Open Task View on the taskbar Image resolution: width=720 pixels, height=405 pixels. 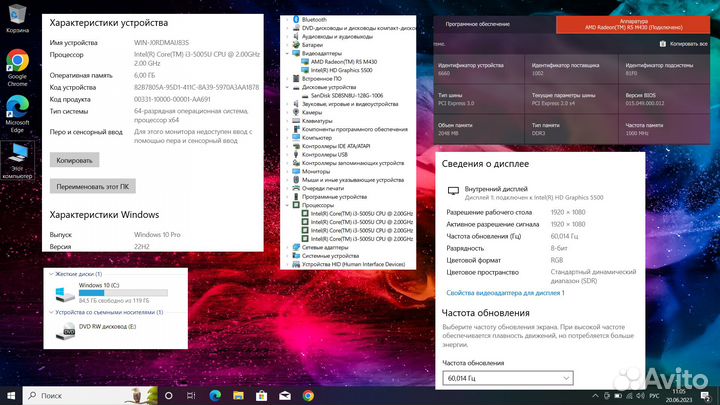[x=191, y=395]
